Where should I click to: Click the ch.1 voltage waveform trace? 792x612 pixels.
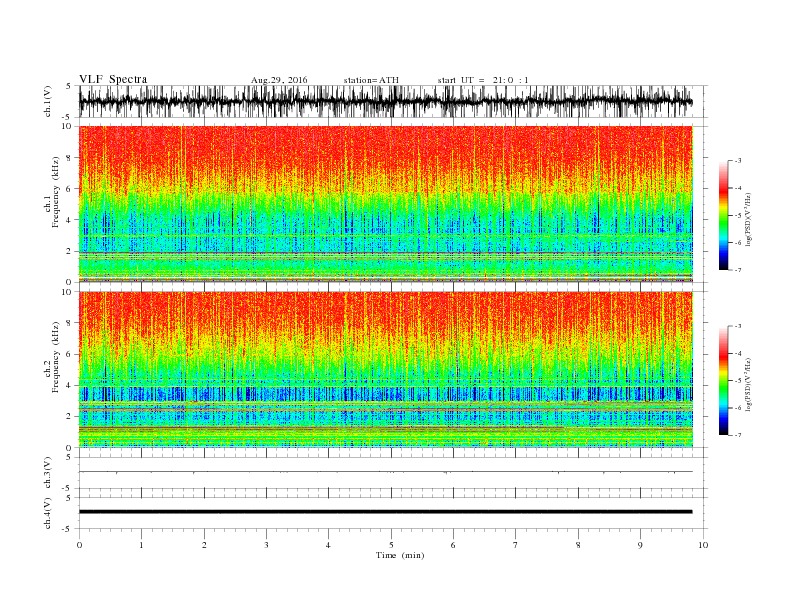pos(385,101)
